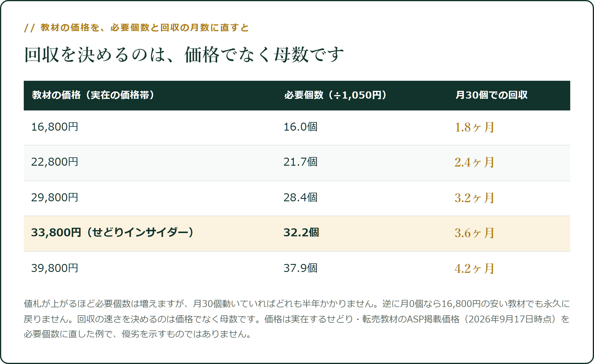Select the 3.2ヶ月 value
The width and height of the screenshot is (594, 364).
pos(474,198)
